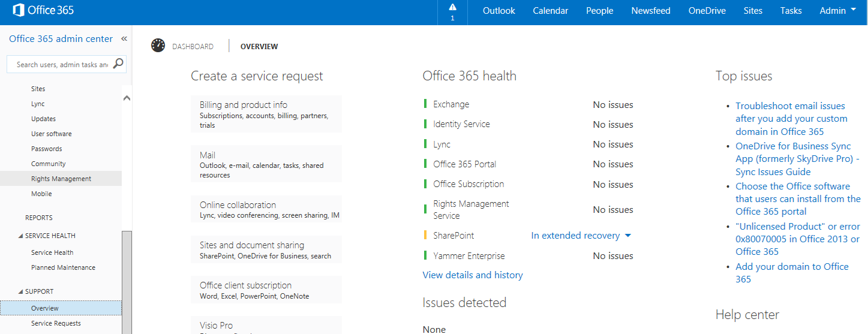Open OneDrive from the top bar
Image resolution: width=868 pixels, height=334 pixels.
tap(707, 10)
